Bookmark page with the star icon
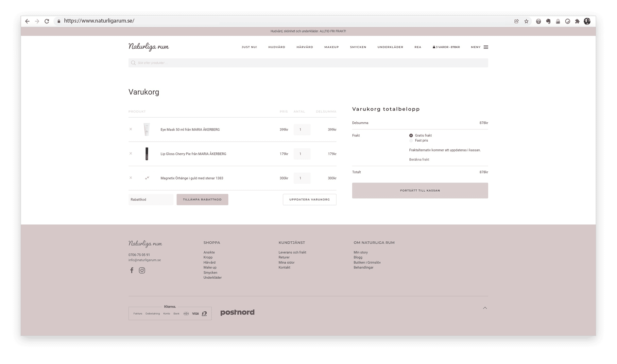Screen dimensions: 617x364 click(x=526, y=21)
